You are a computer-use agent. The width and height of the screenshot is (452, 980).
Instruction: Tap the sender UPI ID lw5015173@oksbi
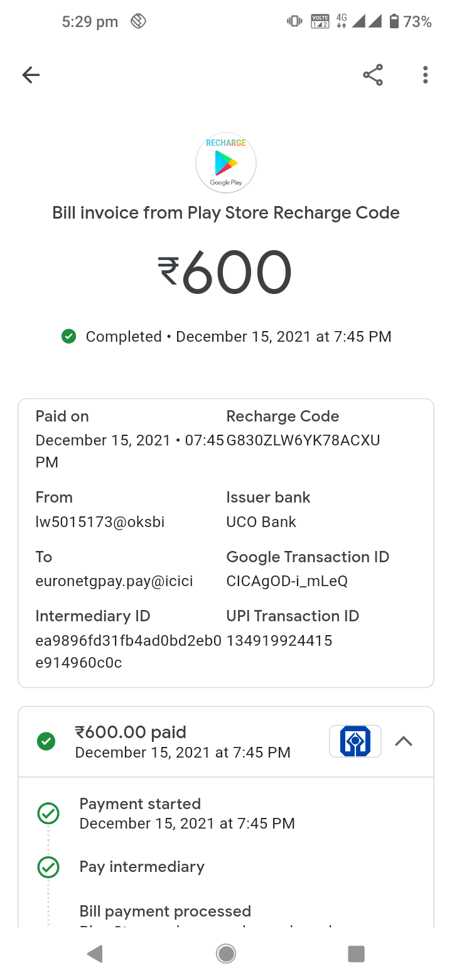tap(100, 521)
